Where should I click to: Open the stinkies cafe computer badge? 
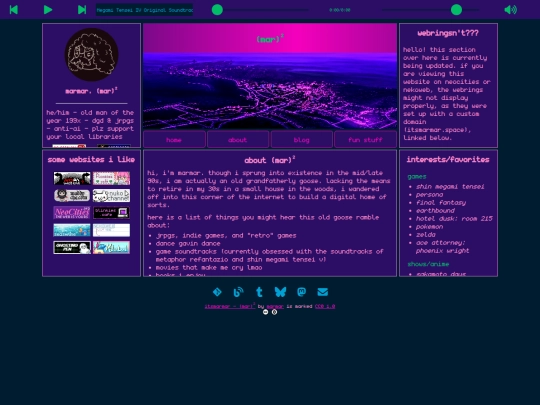(x=111, y=212)
